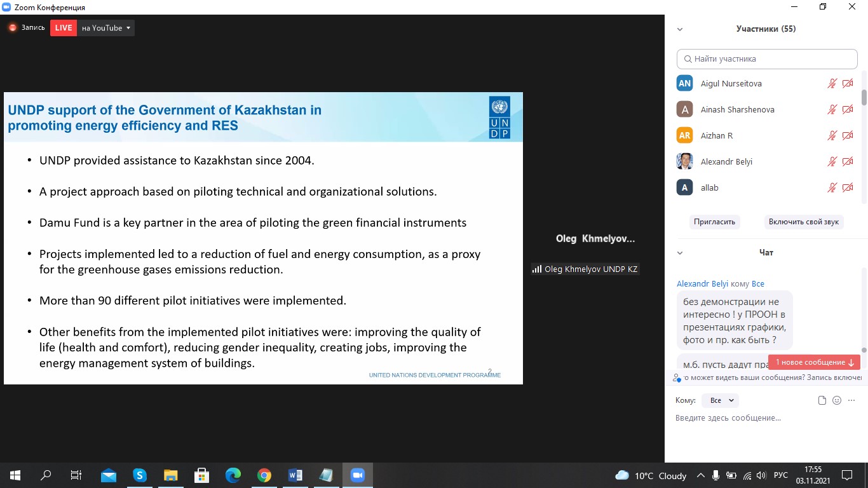Open Google Chrome from the taskbar
This screenshot has width=868, height=488.
point(264,475)
